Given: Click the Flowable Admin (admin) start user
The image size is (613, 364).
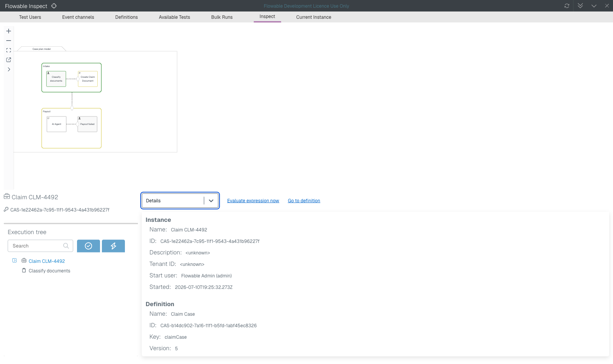Looking at the screenshot, I should click(207, 276).
